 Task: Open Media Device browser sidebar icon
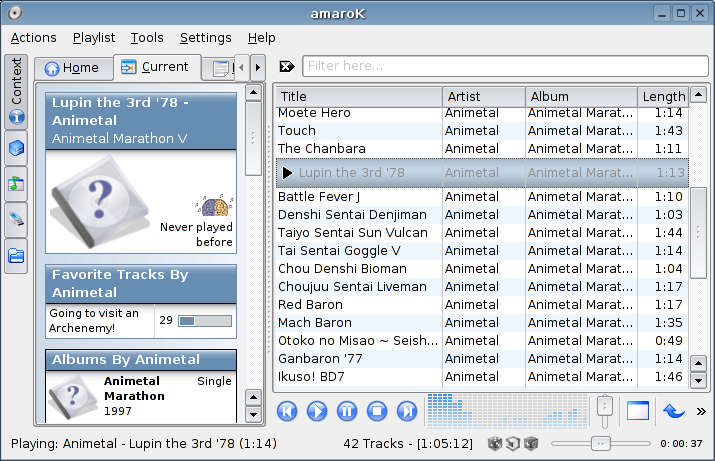pyautogui.click(x=16, y=219)
